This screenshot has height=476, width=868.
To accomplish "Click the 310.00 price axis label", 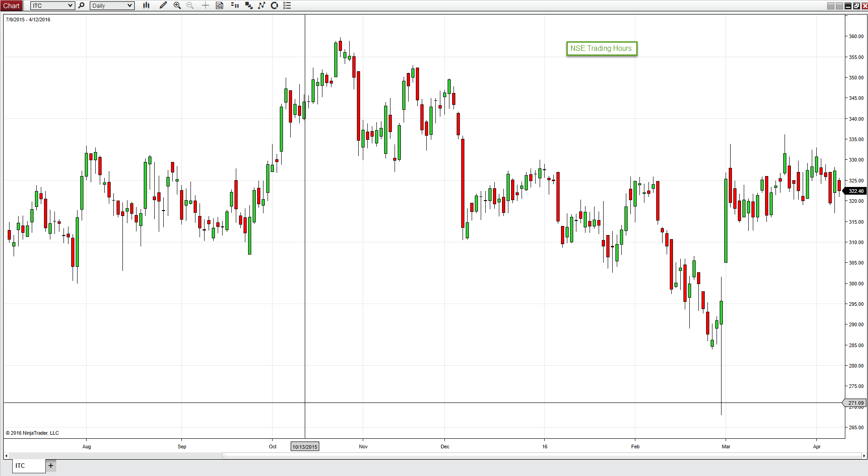I will click(856, 242).
